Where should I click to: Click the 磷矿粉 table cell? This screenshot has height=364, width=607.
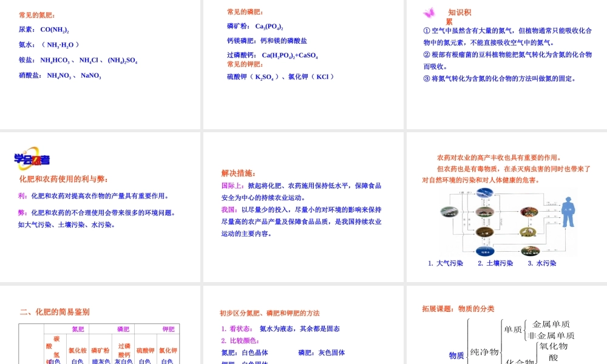100,351
